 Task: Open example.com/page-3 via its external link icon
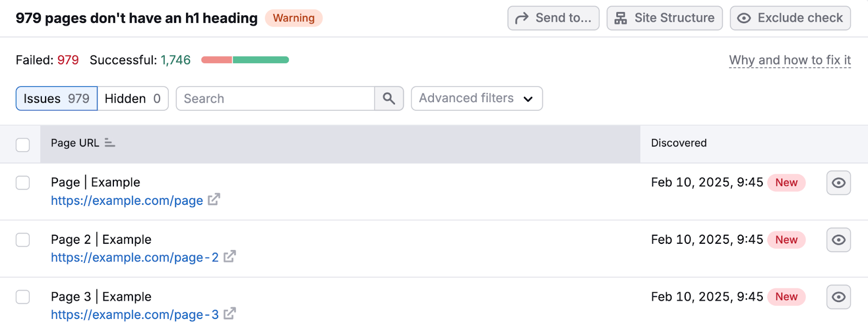coord(230,314)
